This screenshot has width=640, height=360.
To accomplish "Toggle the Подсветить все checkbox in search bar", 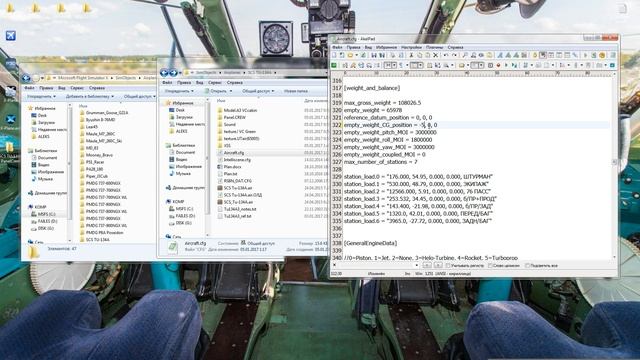I will (x=527, y=265).
